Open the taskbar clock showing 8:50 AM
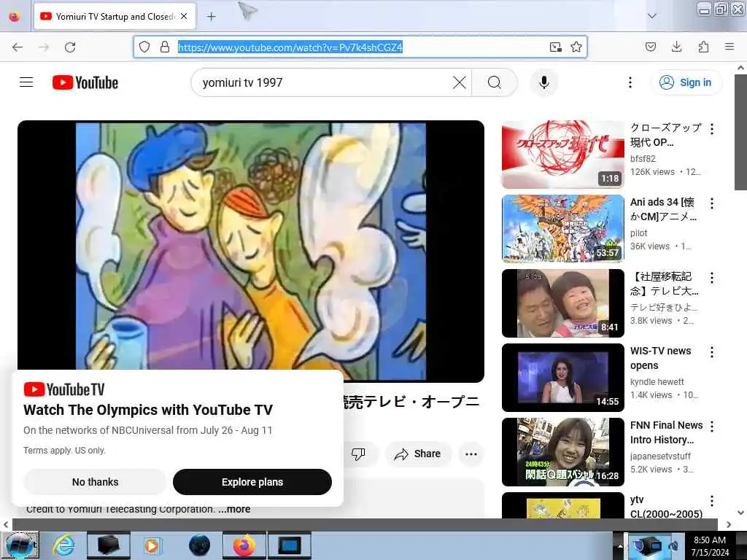747x560 pixels. (710, 546)
